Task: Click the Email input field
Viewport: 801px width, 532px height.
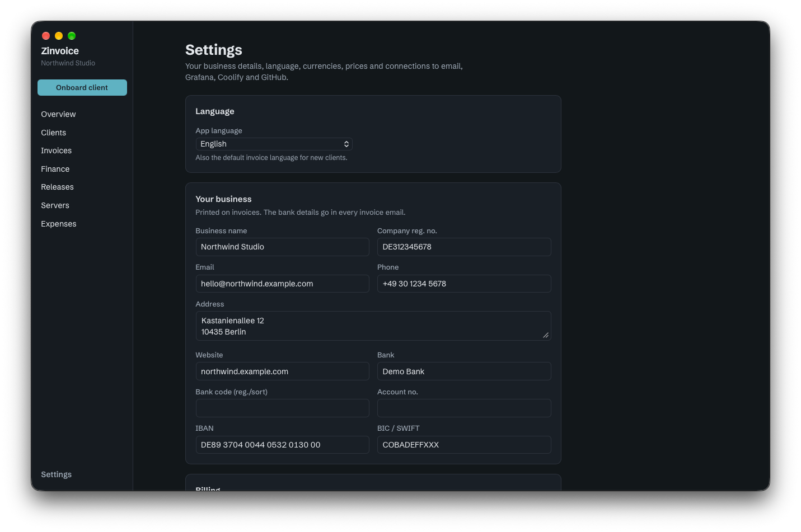Action: [282, 284]
